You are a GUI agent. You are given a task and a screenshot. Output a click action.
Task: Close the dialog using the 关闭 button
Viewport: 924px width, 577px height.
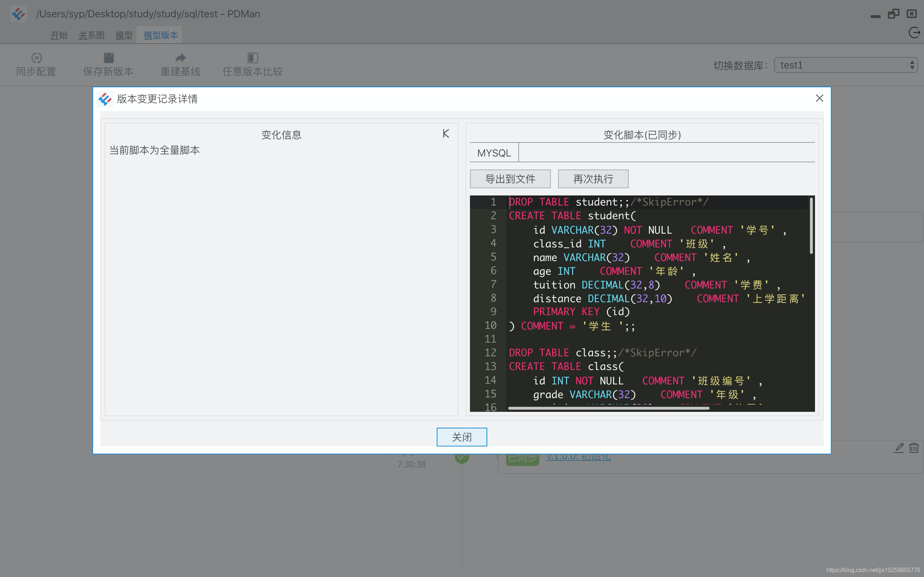[x=462, y=437]
